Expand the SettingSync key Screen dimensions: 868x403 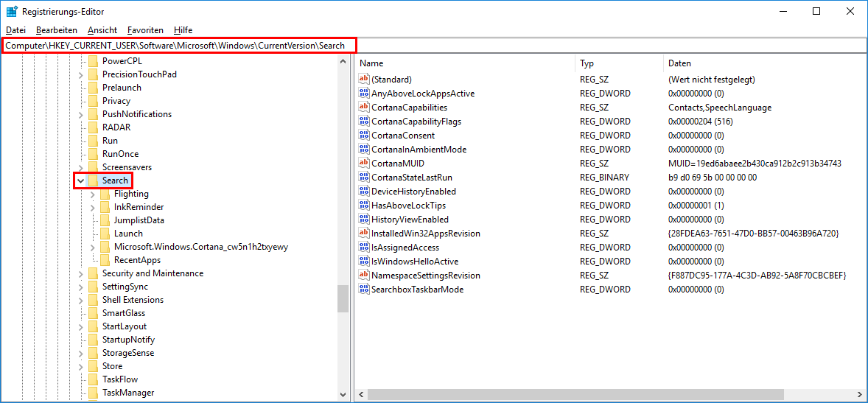tap(81, 287)
